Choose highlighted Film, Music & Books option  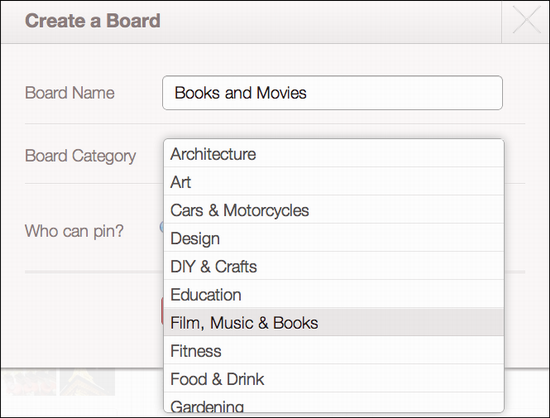[334, 322]
